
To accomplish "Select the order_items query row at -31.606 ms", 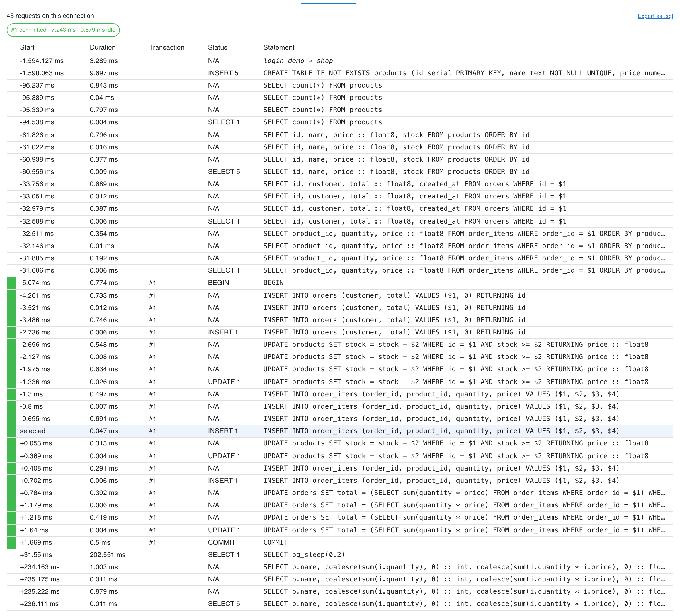I will pos(340,270).
